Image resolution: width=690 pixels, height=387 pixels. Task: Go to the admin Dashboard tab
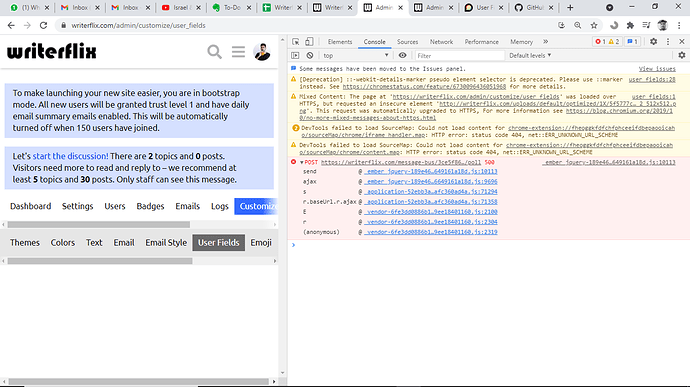pyautogui.click(x=30, y=206)
